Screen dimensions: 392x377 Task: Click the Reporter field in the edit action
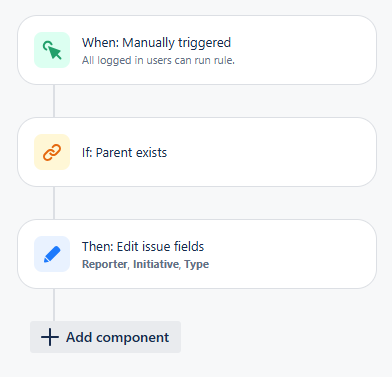coord(105,264)
